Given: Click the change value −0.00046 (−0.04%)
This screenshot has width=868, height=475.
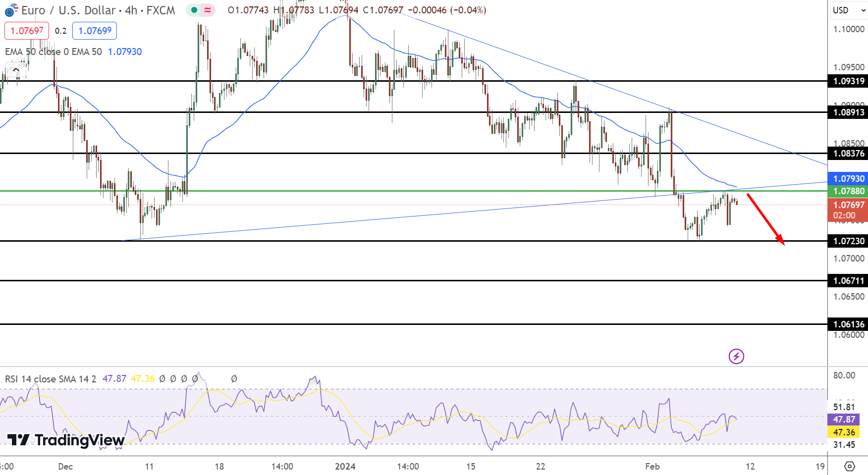Looking at the screenshot, I should pyautogui.click(x=447, y=10).
